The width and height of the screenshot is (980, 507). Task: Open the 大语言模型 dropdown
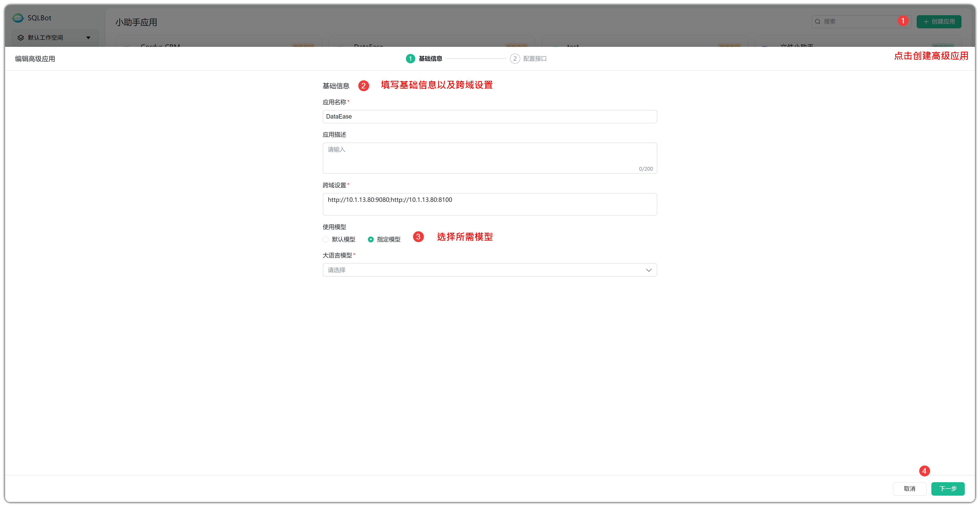pos(489,270)
